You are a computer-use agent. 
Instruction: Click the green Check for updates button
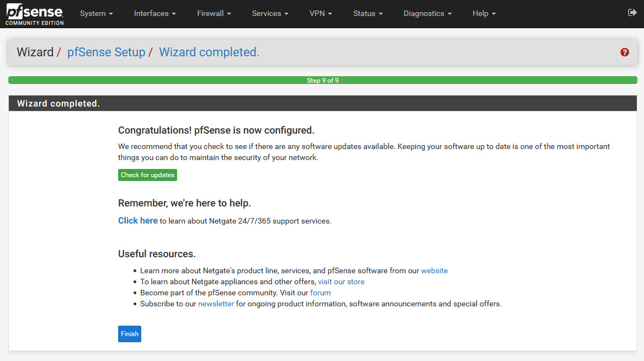pos(147,175)
